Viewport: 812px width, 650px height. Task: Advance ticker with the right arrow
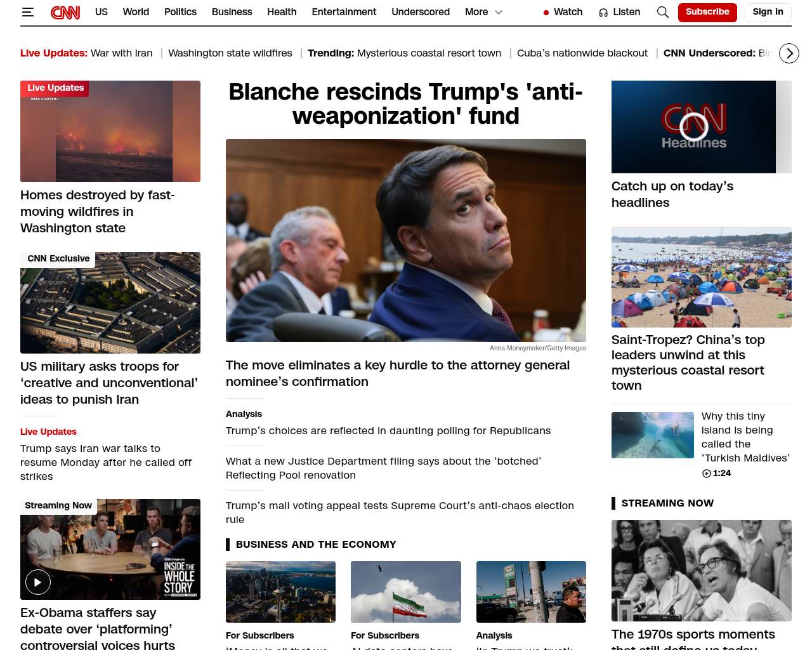tap(789, 53)
